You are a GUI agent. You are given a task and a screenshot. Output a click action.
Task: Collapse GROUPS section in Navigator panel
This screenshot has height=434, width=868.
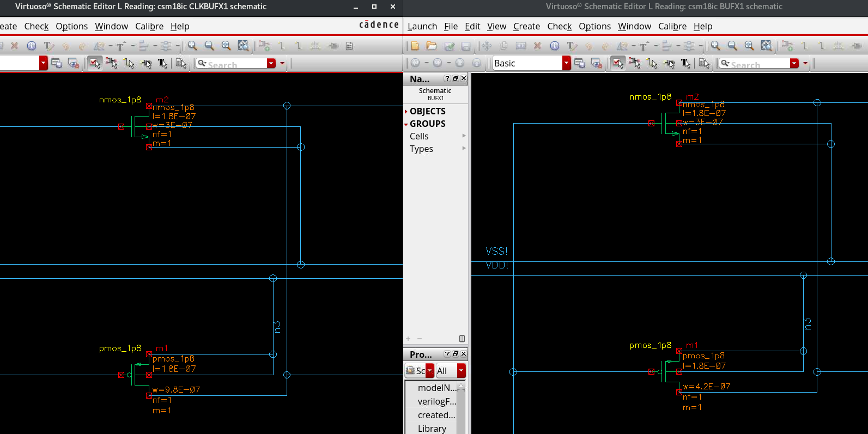(406, 124)
